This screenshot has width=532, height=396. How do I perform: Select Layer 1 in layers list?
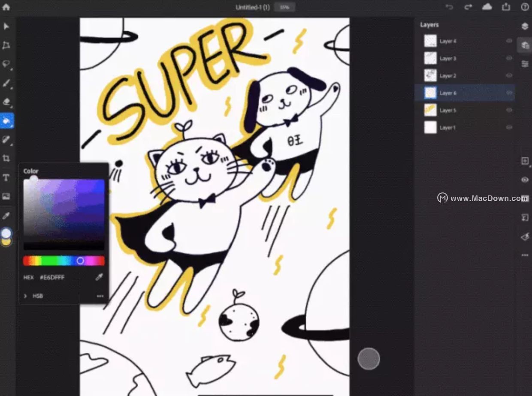tap(465, 127)
